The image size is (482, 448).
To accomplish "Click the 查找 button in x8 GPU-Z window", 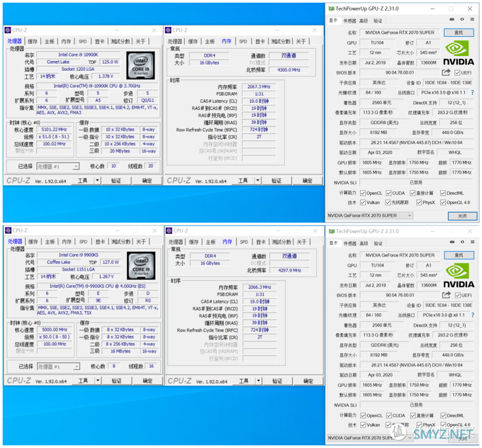I will 459,255.
